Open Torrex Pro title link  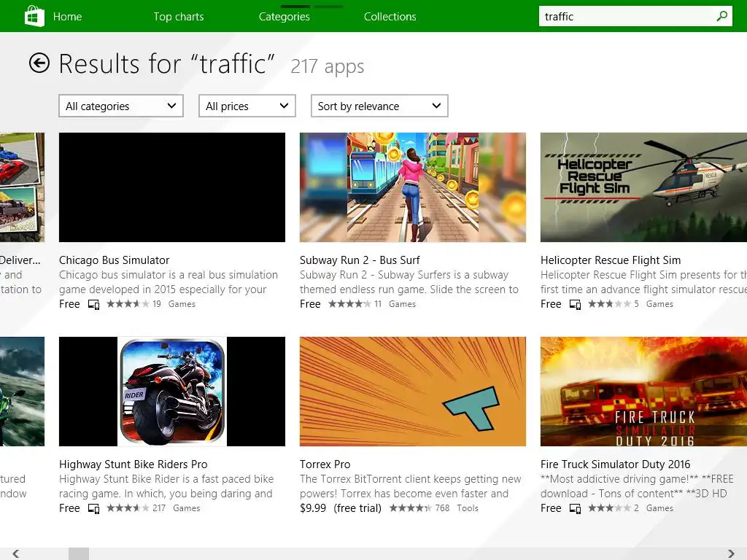tap(325, 464)
